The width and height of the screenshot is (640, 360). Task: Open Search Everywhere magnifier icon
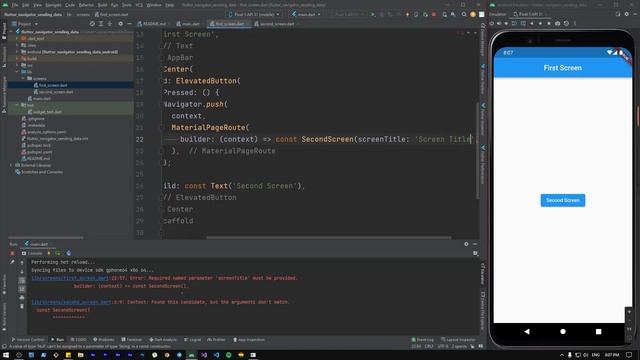click(x=464, y=14)
